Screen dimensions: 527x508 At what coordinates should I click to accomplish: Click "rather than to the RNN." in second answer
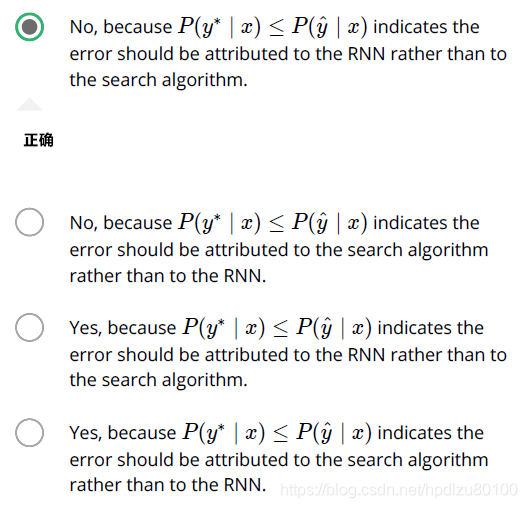click(168, 276)
